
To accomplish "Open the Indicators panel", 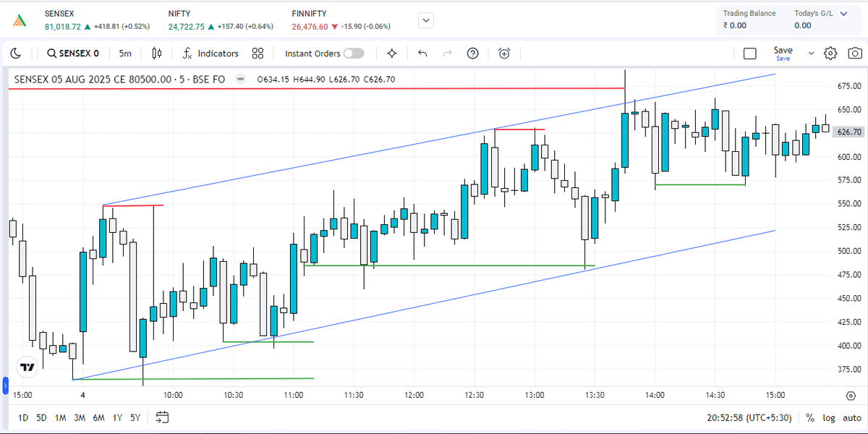I will [210, 54].
